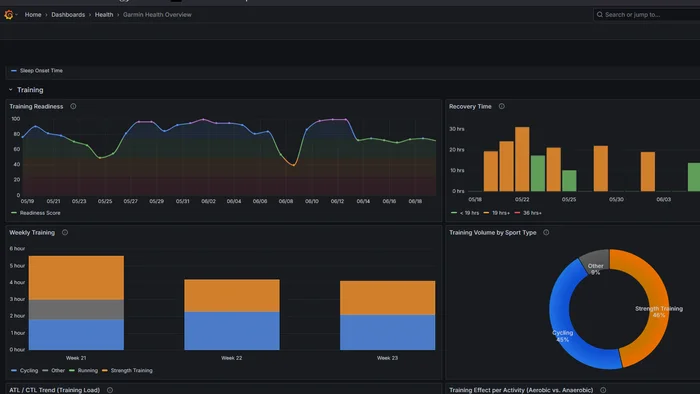Screen dimensions: 700x394
Task: Open Health folder breadcrumb
Action: point(104,15)
